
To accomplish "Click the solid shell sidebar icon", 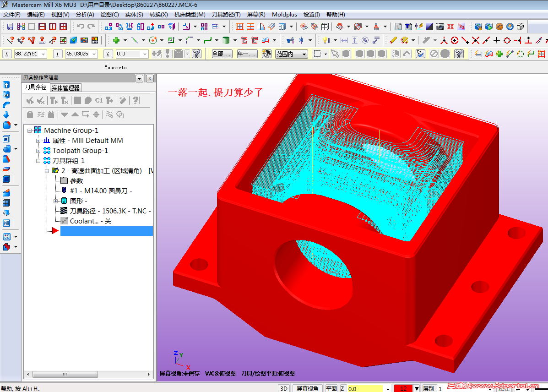I will point(6,139).
